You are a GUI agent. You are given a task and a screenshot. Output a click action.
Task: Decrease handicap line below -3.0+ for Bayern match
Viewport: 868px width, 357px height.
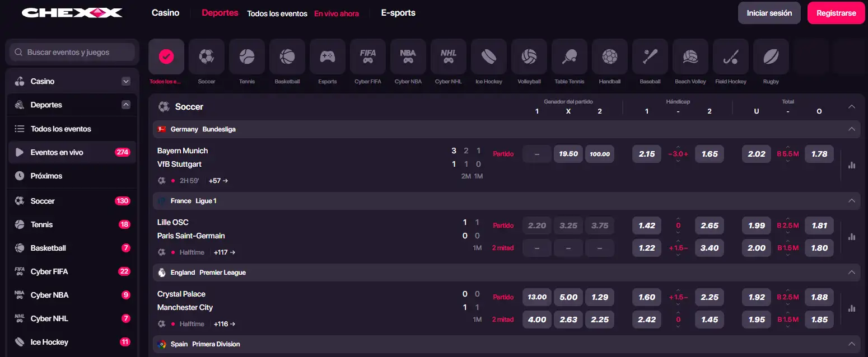678,161
